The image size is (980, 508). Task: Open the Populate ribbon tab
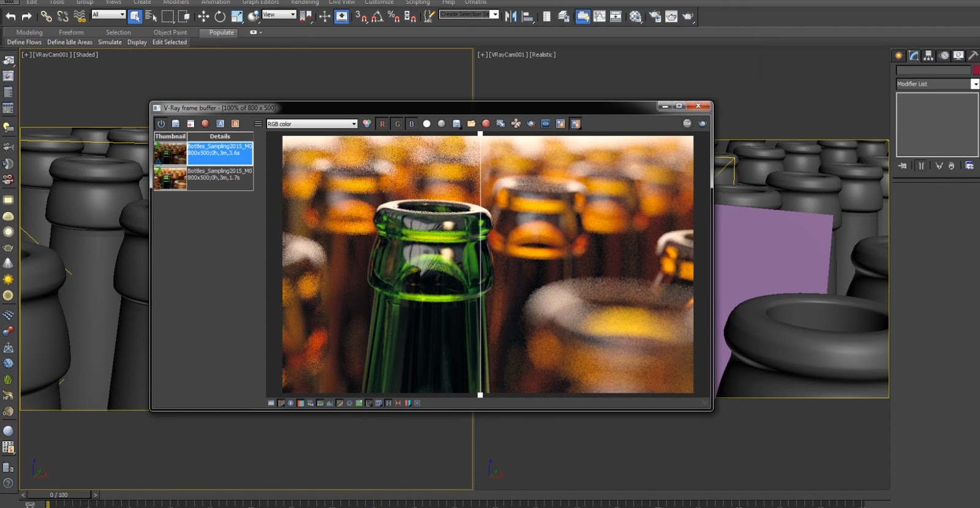point(221,32)
